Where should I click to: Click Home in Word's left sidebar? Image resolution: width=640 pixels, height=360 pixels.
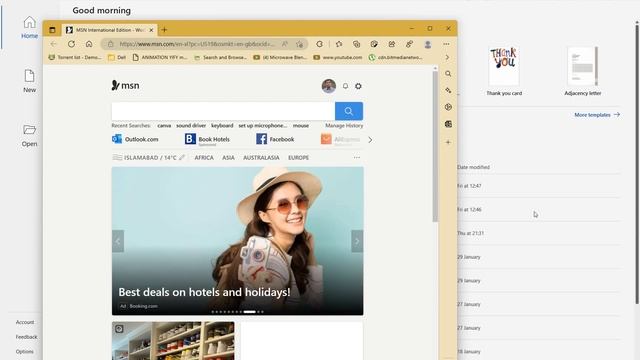(x=29, y=27)
